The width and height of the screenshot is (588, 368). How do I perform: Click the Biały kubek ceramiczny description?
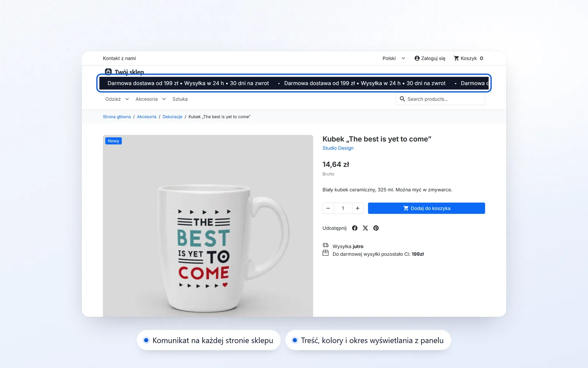pyautogui.click(x=387, y=190)
